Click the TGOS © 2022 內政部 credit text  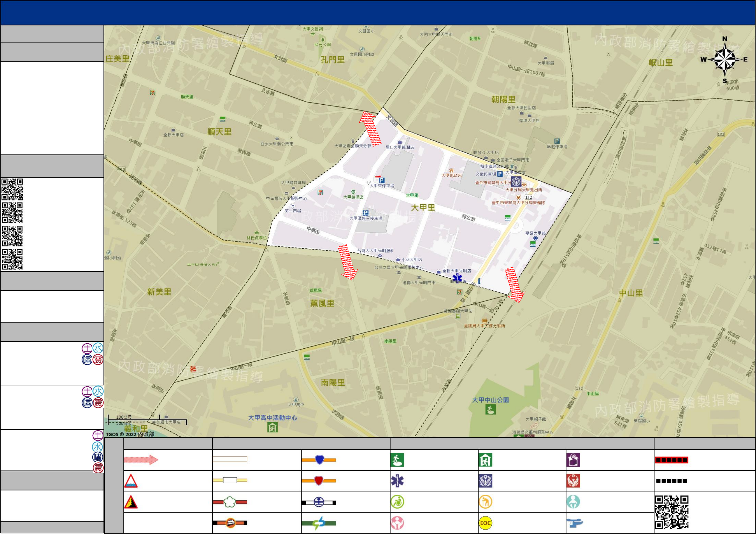[130, 434]
